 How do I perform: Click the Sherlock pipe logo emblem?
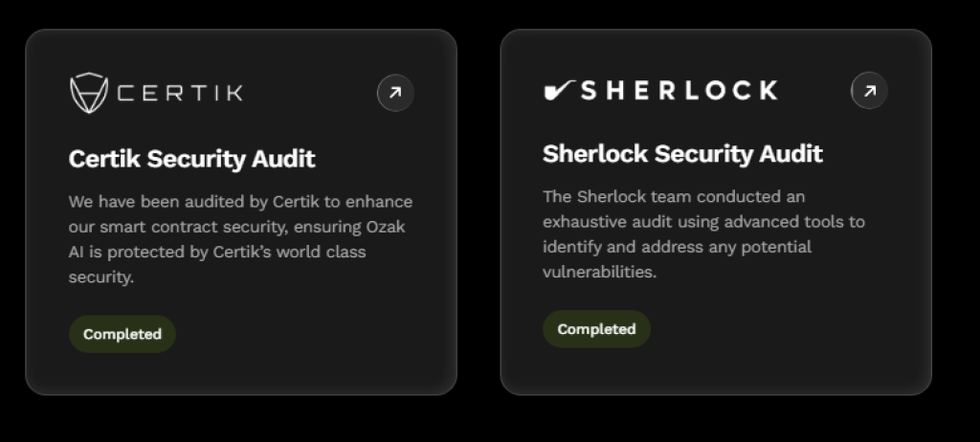tap(558, 91)
